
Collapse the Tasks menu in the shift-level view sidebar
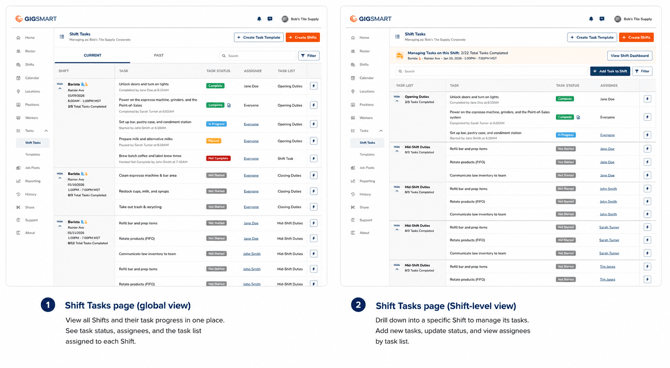[x=381, y=131]
